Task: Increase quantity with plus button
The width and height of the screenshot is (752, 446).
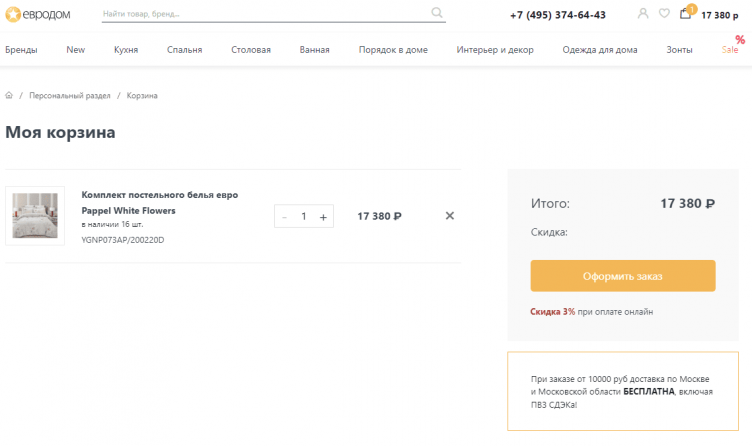Action: pos(323,217)
